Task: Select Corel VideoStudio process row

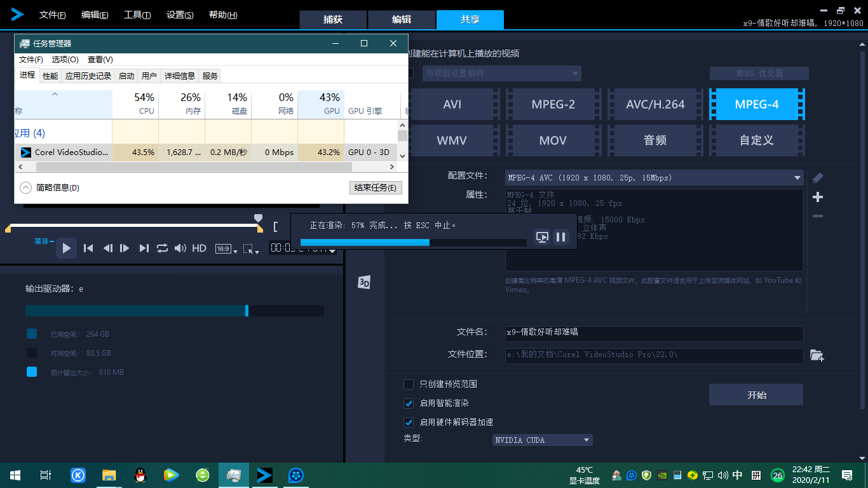Action: coord(206,152)
